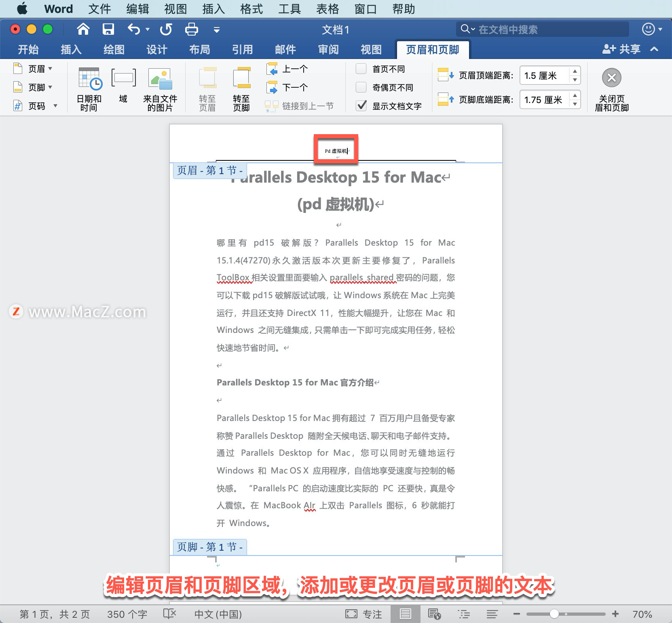Viewport: 672px width, 623px height.
Task: Enable Different First Page (首页不同)
Action: (361, 69)
